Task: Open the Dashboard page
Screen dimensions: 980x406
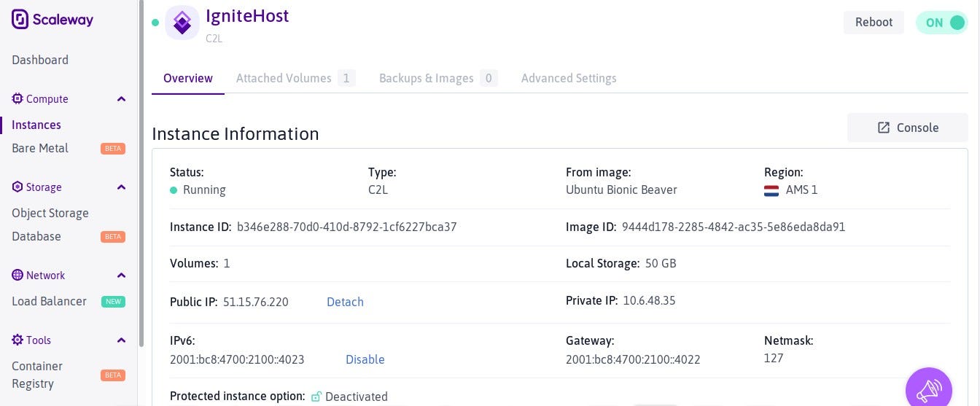Action: click(40, 60)
